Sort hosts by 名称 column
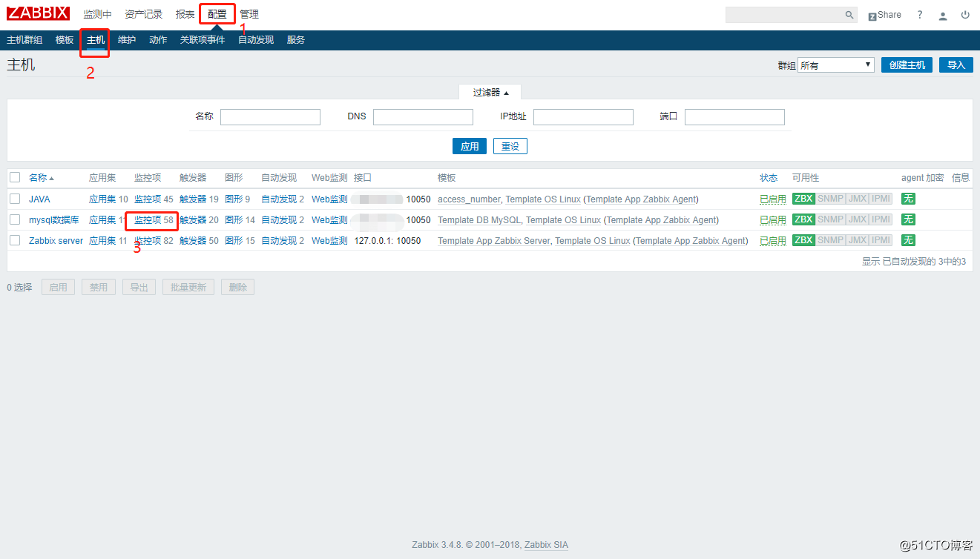Screen dimensions: 980x559 pos(41,178)
